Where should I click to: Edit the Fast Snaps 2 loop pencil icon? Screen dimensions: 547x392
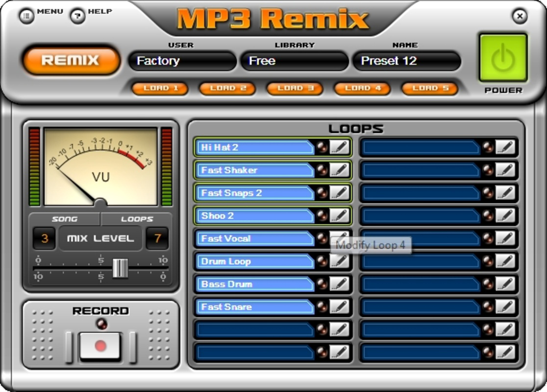click(340, 193)
